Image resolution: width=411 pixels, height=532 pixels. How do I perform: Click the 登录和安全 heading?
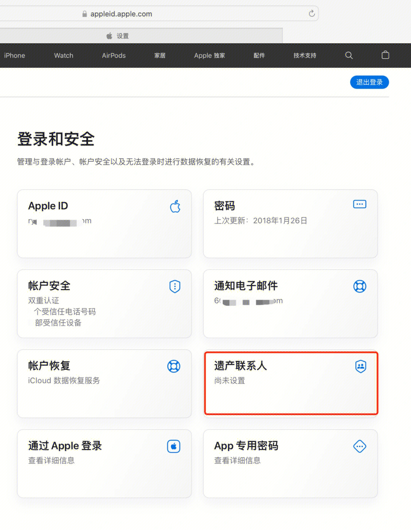coord(56,139)
